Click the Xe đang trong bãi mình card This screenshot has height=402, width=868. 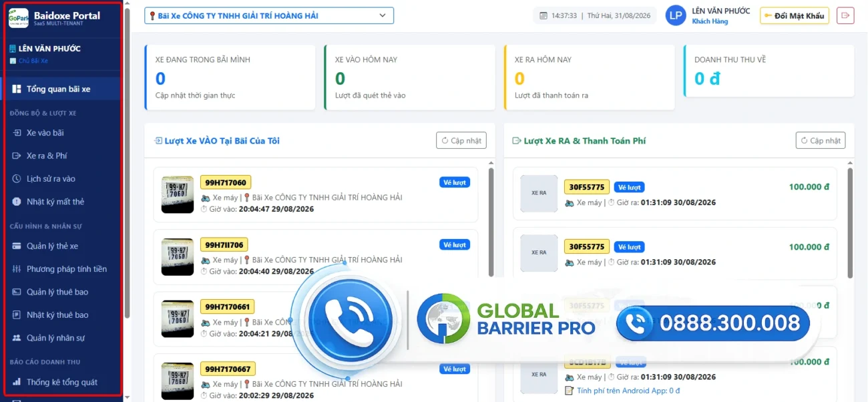[230, 77]
